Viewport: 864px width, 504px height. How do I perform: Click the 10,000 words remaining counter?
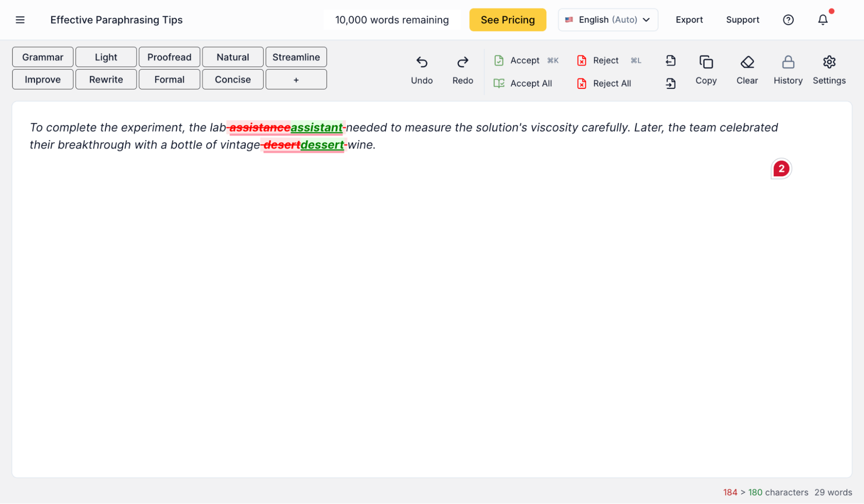coord(392,20)
